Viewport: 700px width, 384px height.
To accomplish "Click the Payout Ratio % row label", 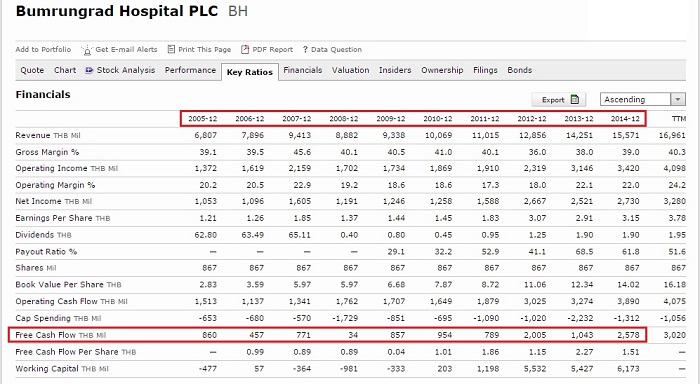I will (46, 252).
